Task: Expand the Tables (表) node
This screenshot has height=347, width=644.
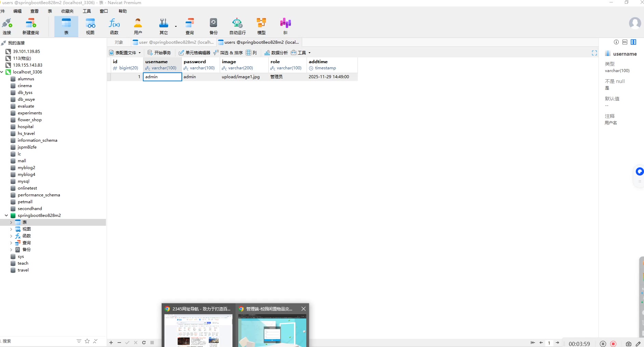Action: click(11, 222)
